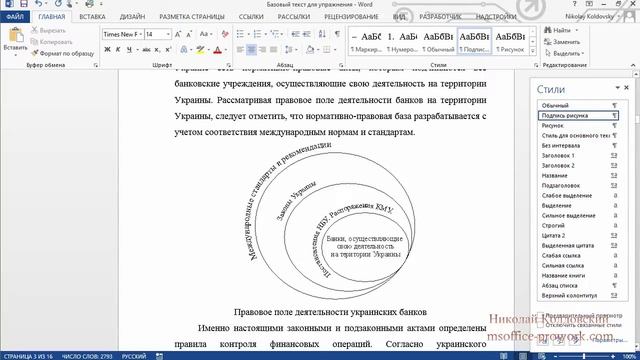Viewport: 640px width, 360px height.
Task: Switch to РАССЫЛКИ tab
Action: click(294, 17)
